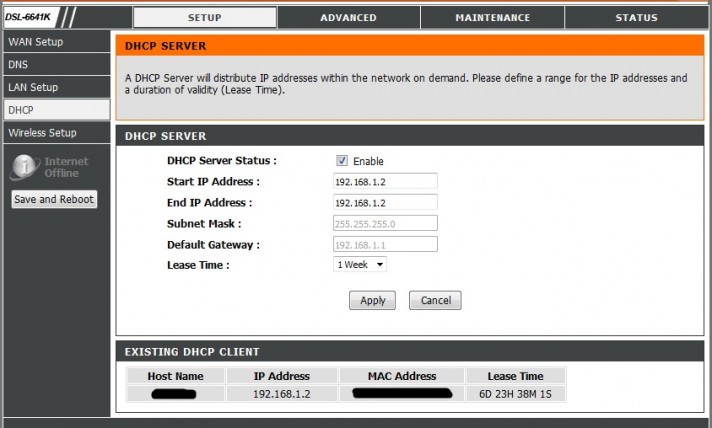Image resolution: width=712 pixels, height=428 pixels.
Task: Open LAN Setup in the sidebar
Action: (57, 87)
